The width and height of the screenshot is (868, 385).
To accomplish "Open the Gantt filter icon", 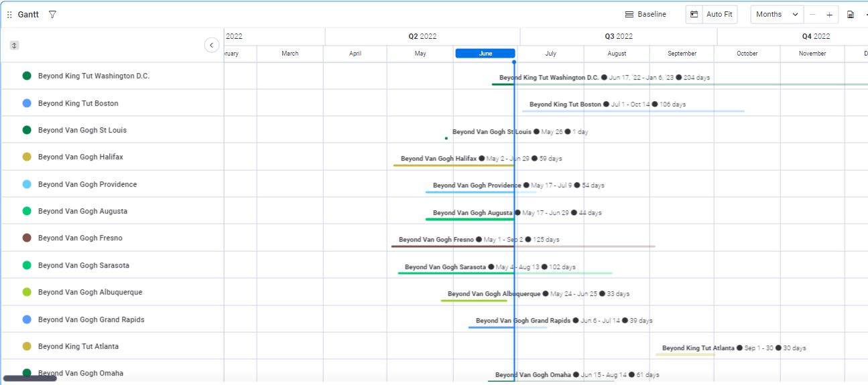I will 53,14.
